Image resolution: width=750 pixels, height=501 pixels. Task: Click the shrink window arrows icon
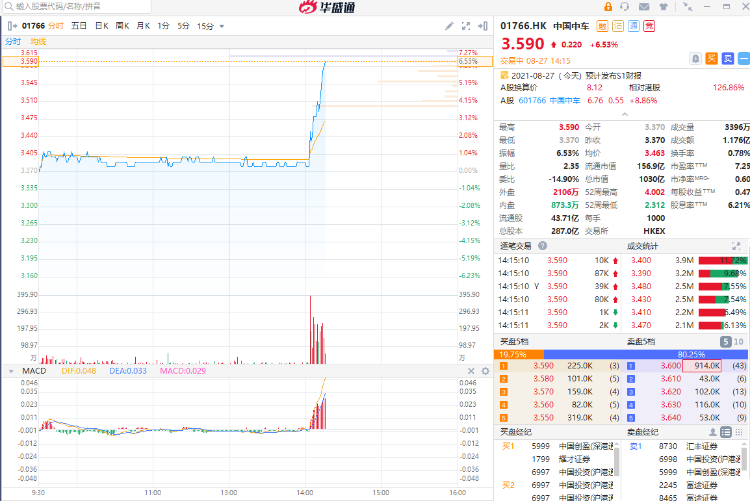[688, 7]
